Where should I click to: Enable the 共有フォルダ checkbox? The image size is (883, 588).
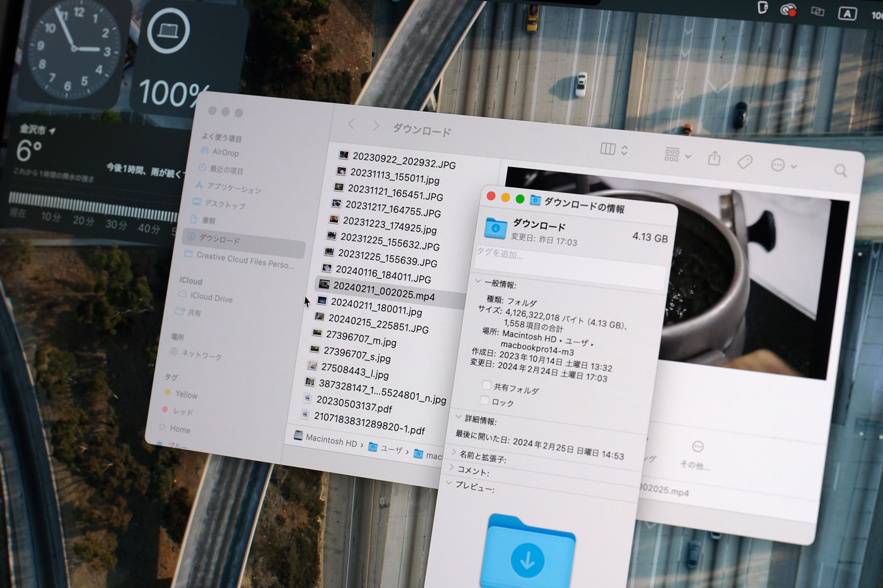tap(486, 384)
